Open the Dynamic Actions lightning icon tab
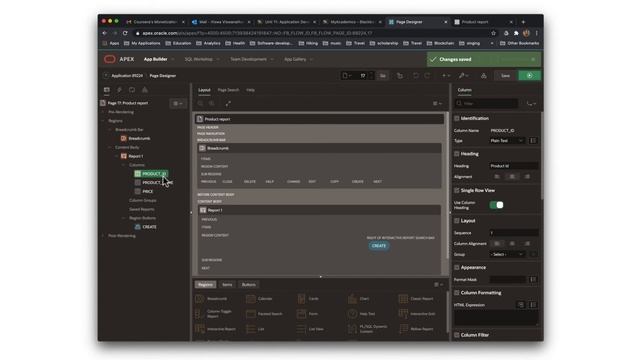640x360 pixels. coord(119,90)
